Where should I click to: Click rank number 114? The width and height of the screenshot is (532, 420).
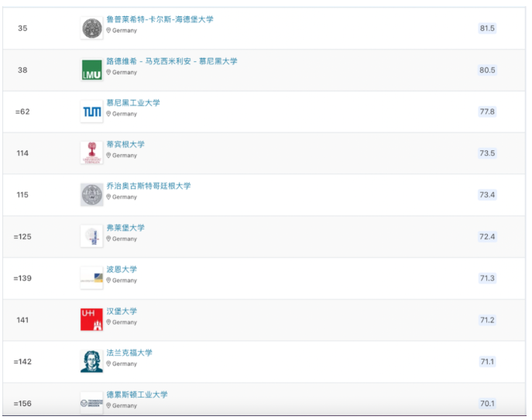tap(22, 153)
